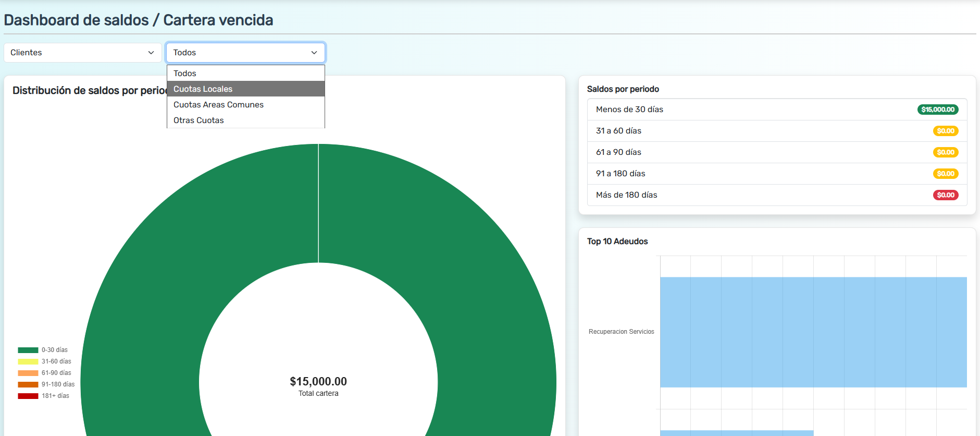980x436 pixels.
Task: Click the red Más de 180 días badge
Action: click(945, 195)
